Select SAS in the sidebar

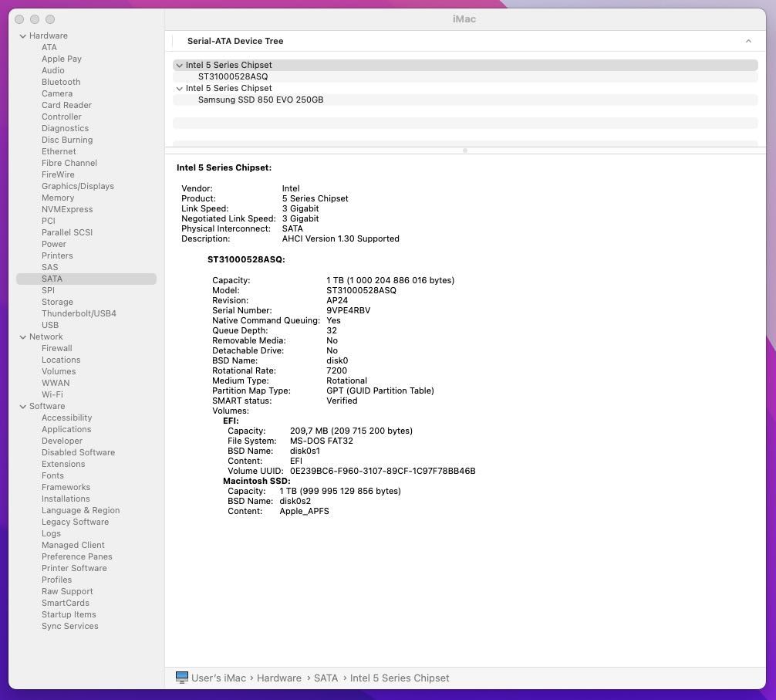tap(49, 267)
